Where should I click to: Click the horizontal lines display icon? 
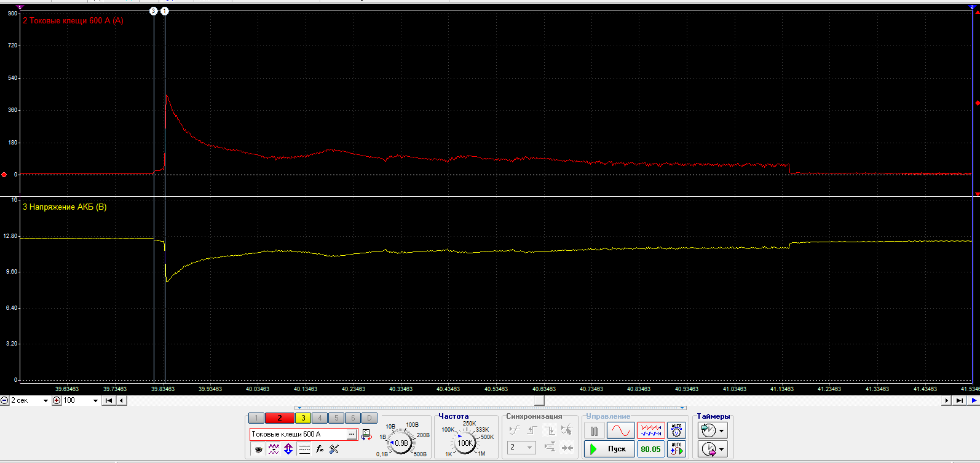(304, 449)
